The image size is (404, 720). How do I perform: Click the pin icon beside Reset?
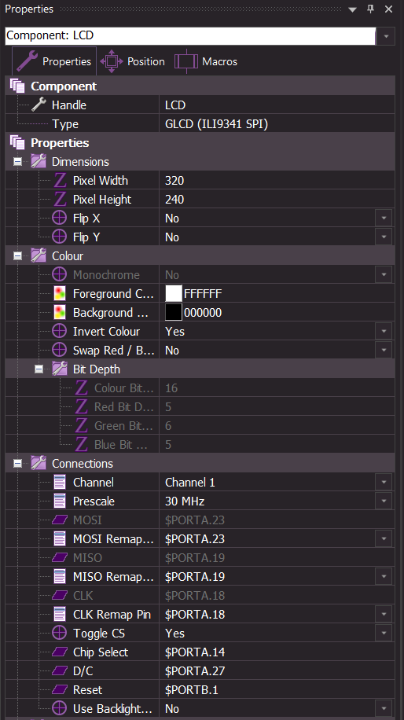coord(60,690)
